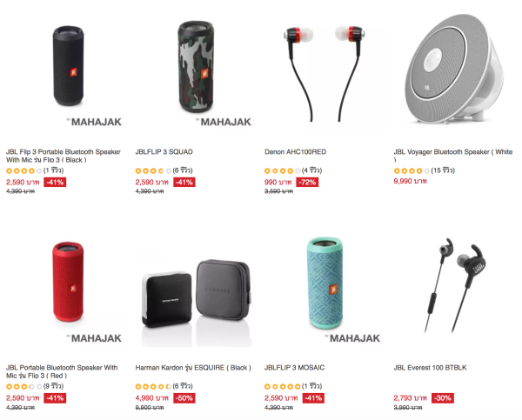Click the JBLFLIP 3 SQUAD title link

pos(164,152)
